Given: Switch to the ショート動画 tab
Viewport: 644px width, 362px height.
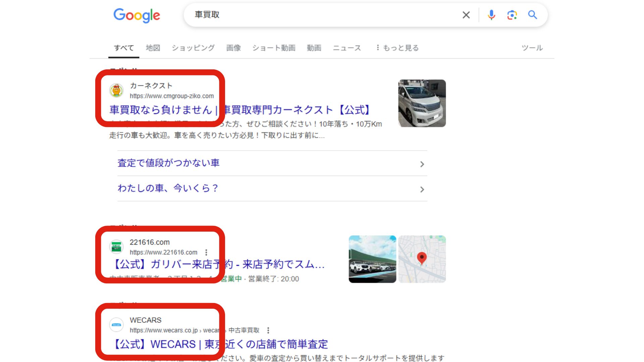Looking at the screenshot, I should (x=274, y=48).
